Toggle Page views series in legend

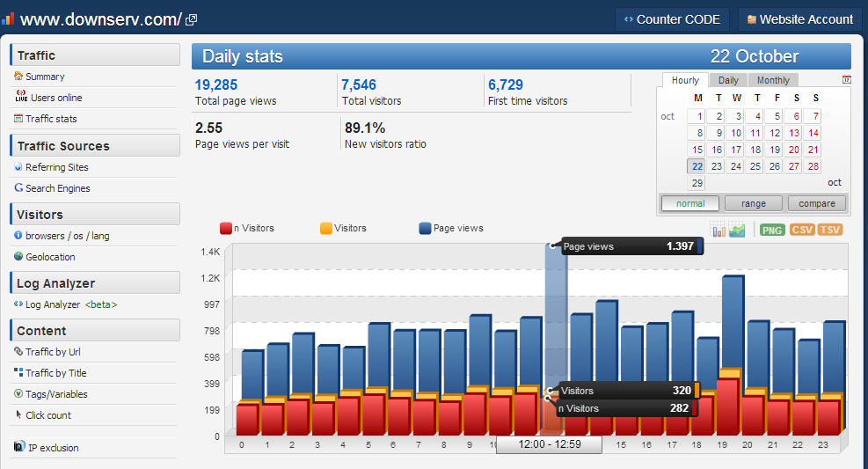(x=451, y=228)
